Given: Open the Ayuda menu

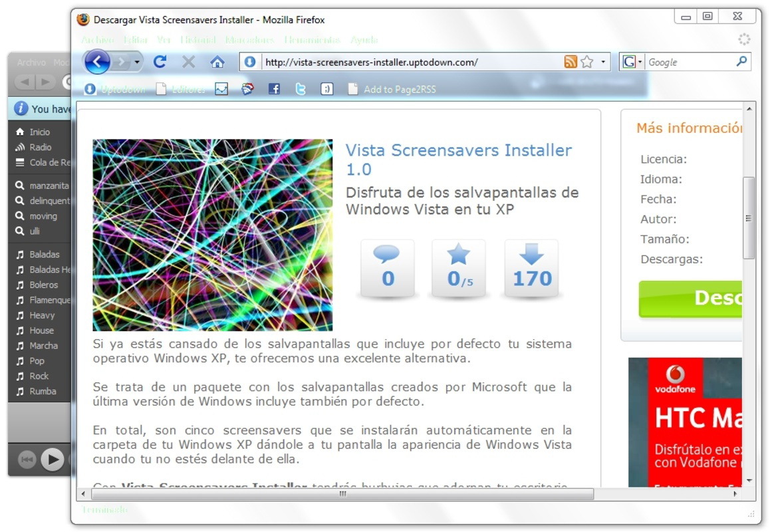Looking at the screenshot, I should (364, 40).
